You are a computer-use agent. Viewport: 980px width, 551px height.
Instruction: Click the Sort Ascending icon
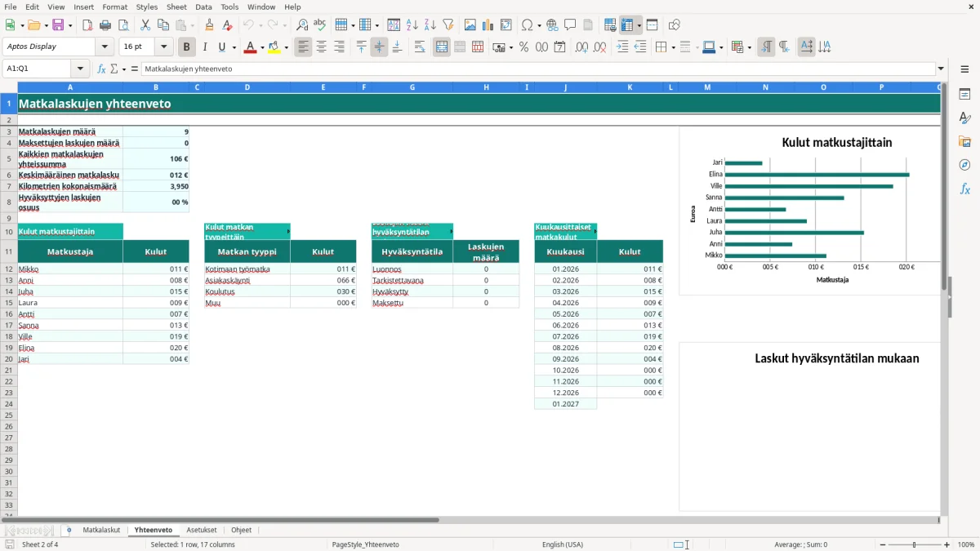(412, 25)
